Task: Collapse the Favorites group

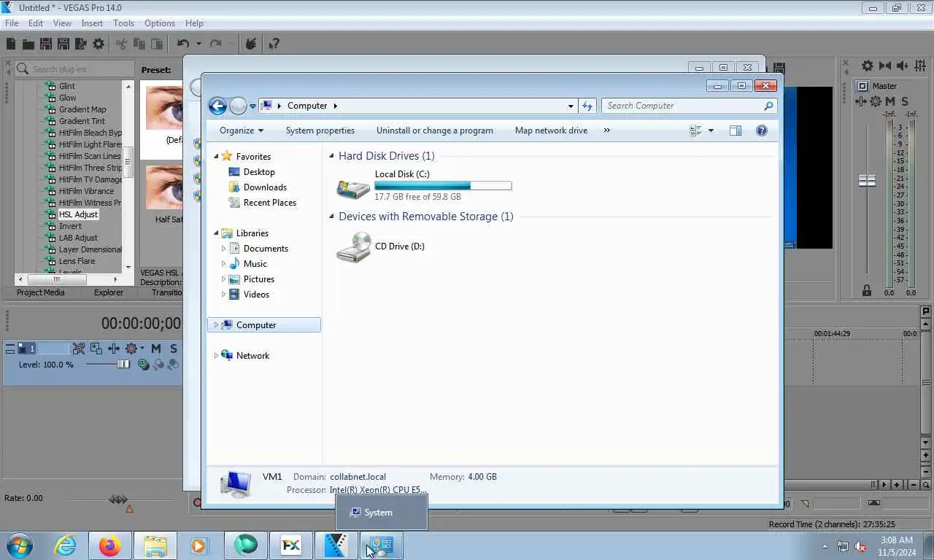Action: (x=216, y=157)
